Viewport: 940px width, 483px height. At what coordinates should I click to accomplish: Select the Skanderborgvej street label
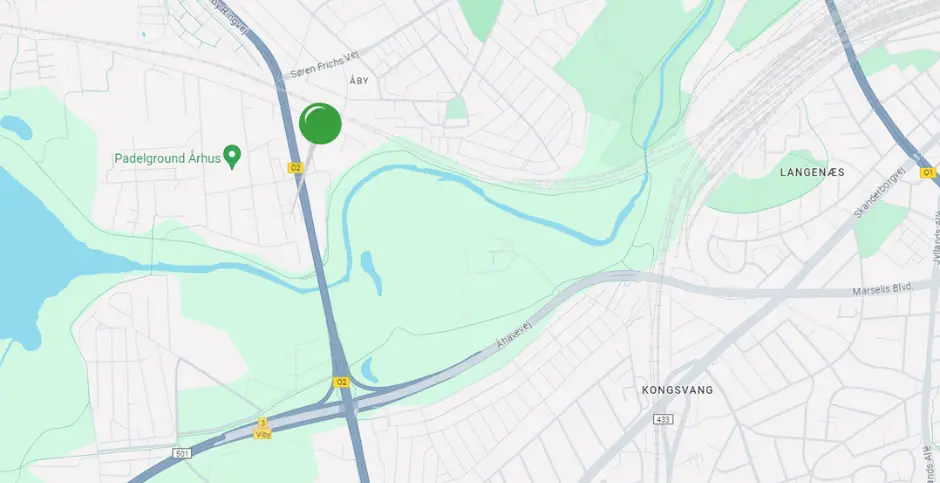[879, 190]
